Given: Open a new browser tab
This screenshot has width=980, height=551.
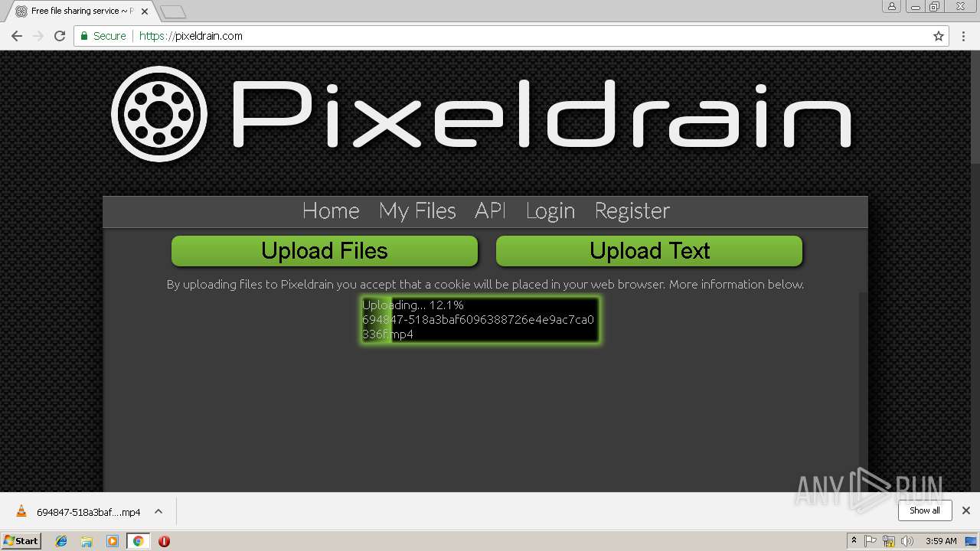Looking at the screenshot, I should 174,11.
